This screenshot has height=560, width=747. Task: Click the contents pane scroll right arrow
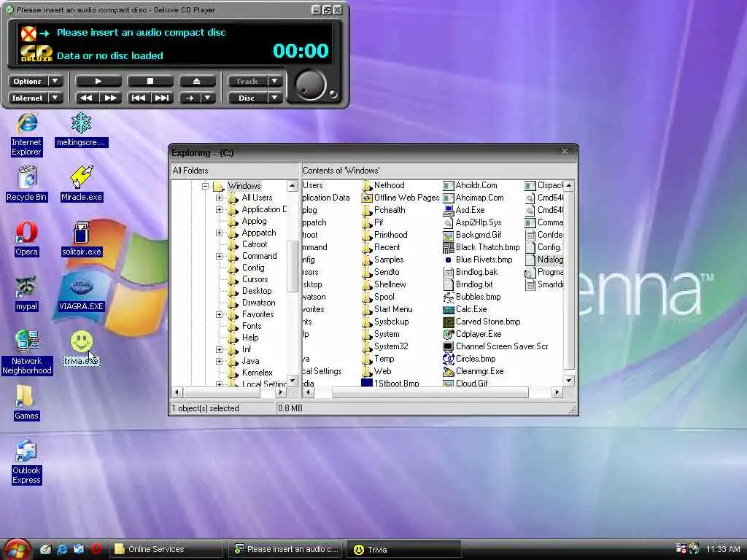click(x=557, y=392)
